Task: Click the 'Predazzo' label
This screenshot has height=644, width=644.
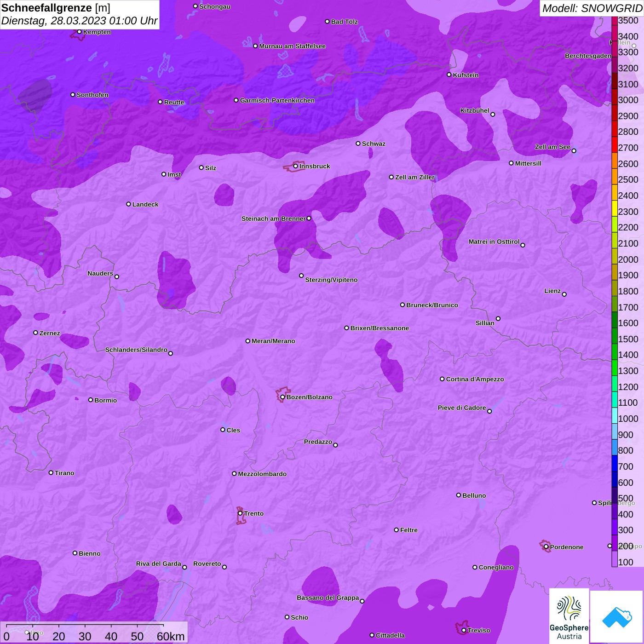Action: pos(318,442)
